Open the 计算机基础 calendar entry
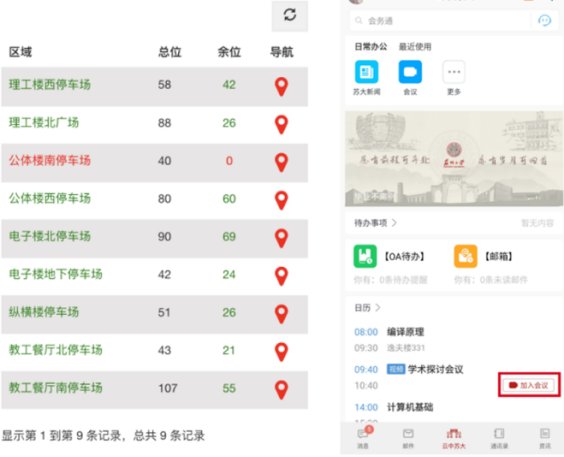Image resolution: width=564 pixels, height=457 pixels. [410, 407]
